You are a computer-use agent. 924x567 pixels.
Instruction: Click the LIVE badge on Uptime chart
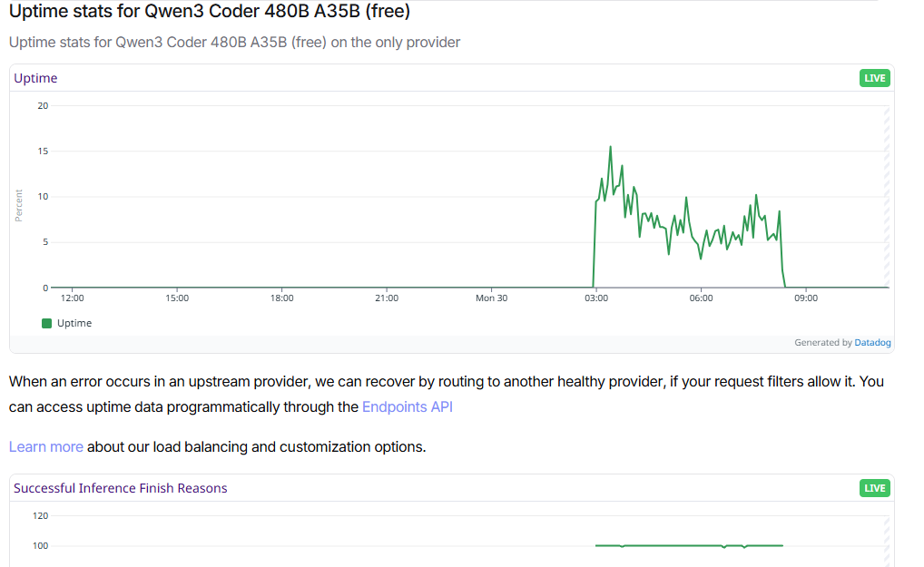click(x=874, y=78)
